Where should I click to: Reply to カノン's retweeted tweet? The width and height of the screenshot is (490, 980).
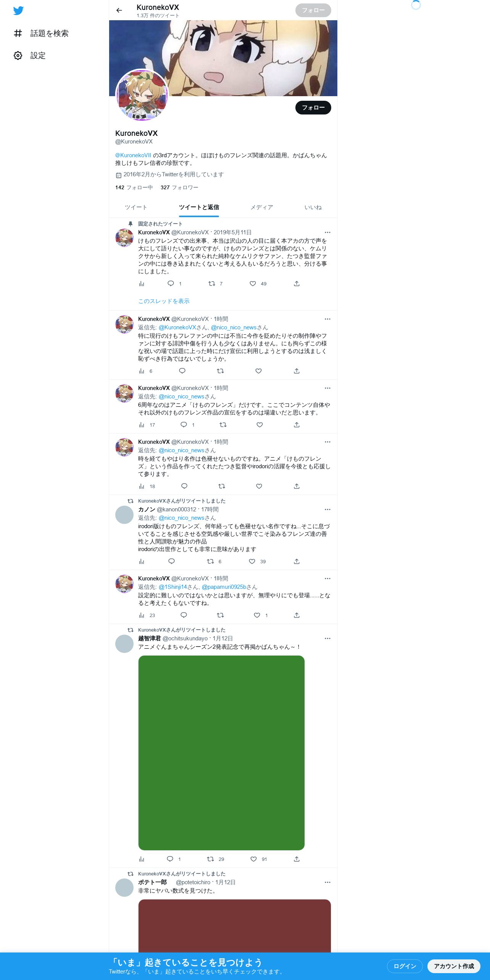click(x=171, y=561)
